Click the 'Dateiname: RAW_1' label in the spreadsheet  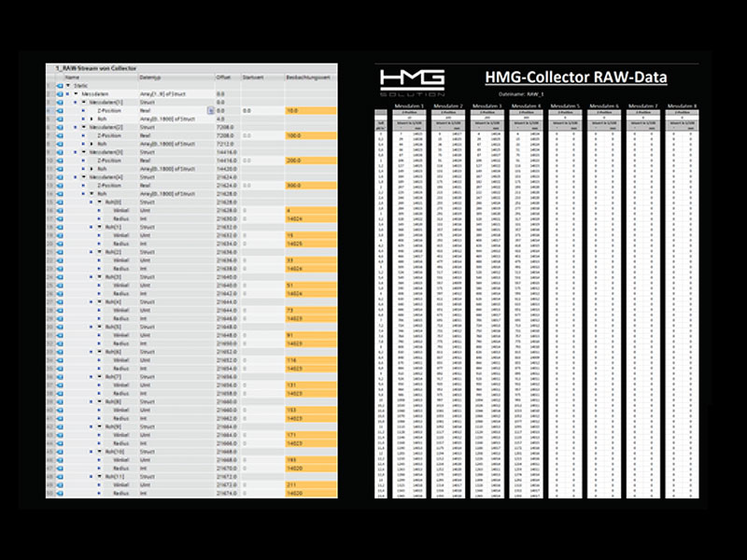pyautogui.click(x=521, y=94)
